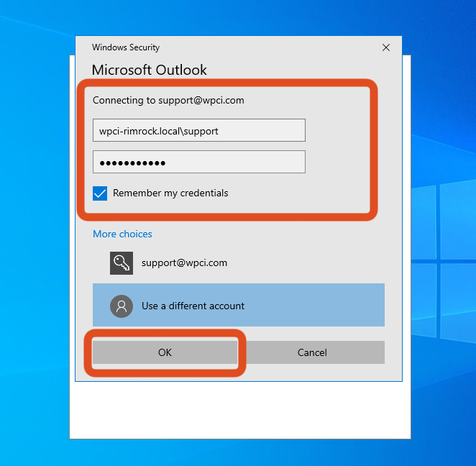The width and height of the screenshot is (476, 466).
Task: Click into the masked password field
Action: (198, 162)
